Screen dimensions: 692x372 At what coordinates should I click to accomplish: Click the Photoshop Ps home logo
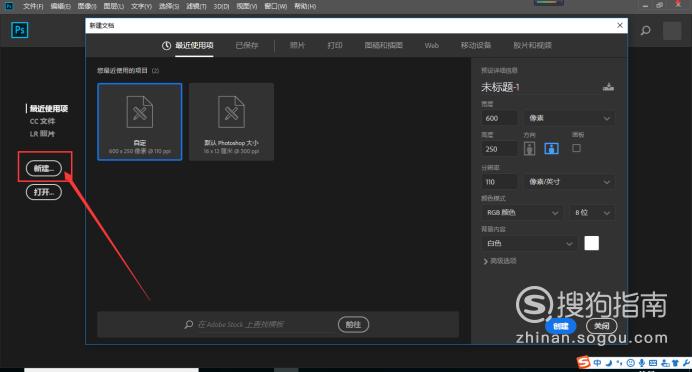click(19, 30)
